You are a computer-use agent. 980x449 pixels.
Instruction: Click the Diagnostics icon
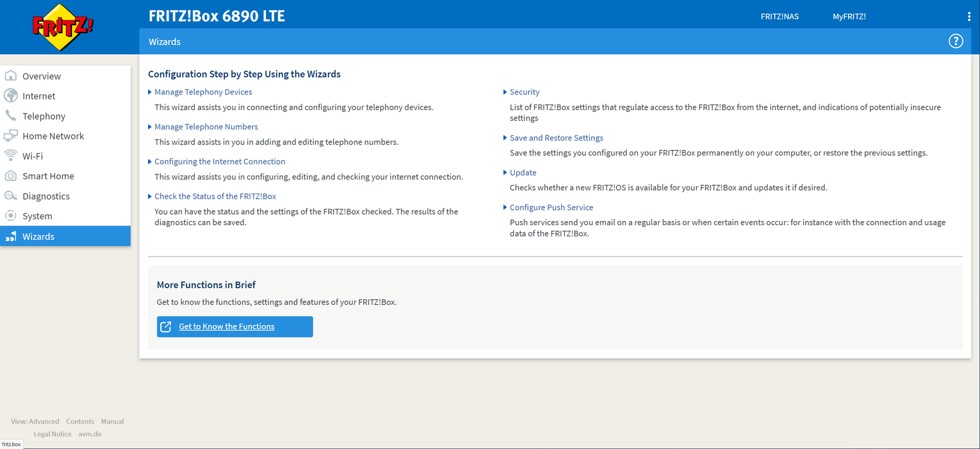tap(10, 196)
